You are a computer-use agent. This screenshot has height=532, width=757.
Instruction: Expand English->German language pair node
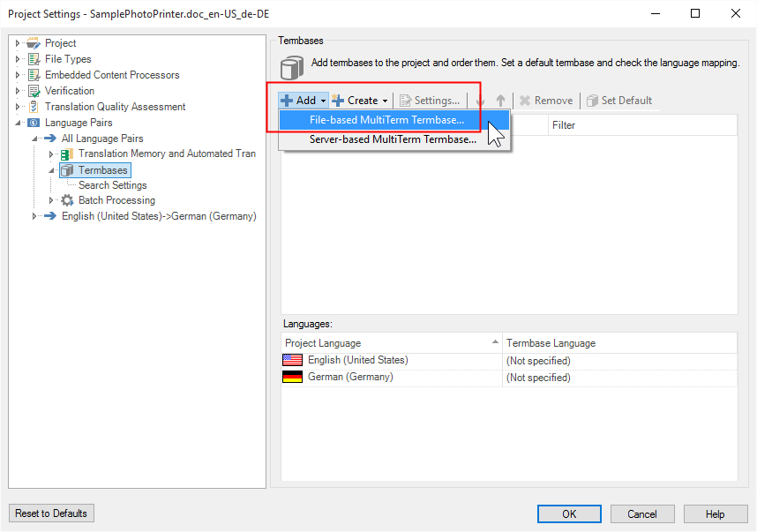34,216
